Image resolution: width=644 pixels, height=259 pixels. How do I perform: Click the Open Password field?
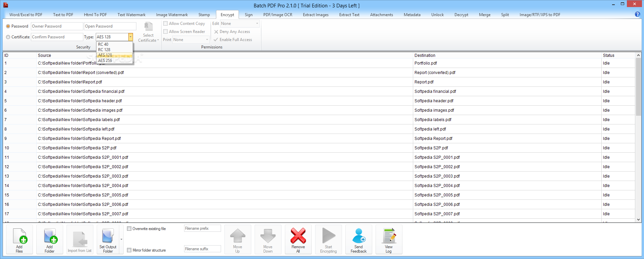tap(110, 26)
